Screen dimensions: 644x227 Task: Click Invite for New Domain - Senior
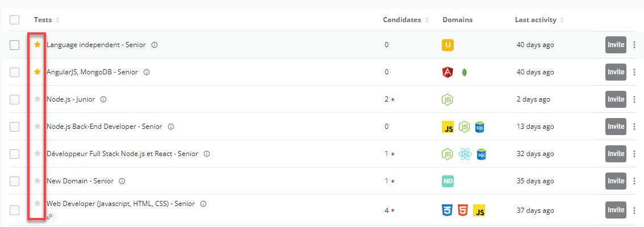pyautogui.click(x=616, y=181)
